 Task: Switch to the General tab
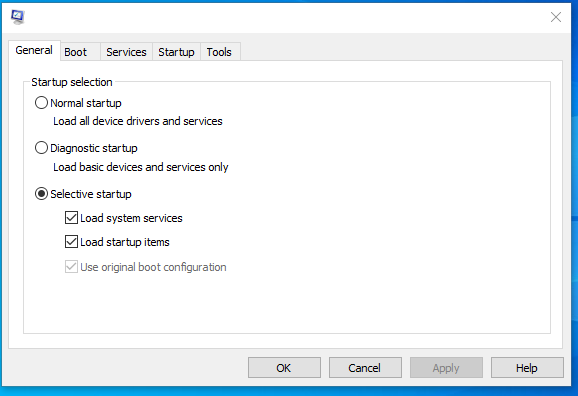[34, 50]
